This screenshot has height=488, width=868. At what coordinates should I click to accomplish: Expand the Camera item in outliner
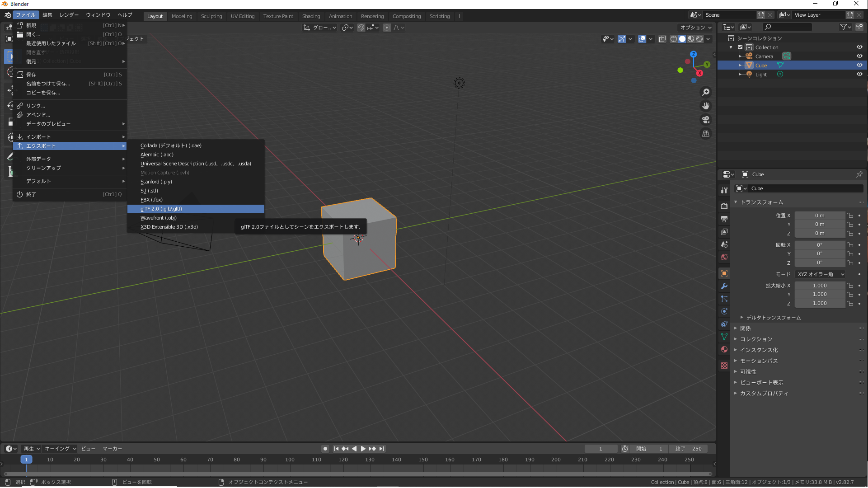pyautogui.click(x=740, y=56)
